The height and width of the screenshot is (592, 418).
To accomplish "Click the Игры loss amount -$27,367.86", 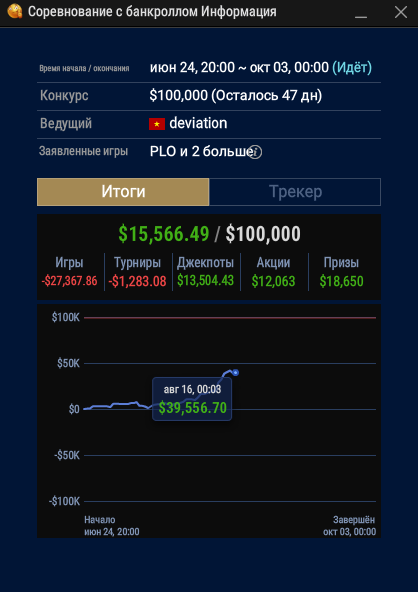I will pyautogui.click(x=69, y=281).
